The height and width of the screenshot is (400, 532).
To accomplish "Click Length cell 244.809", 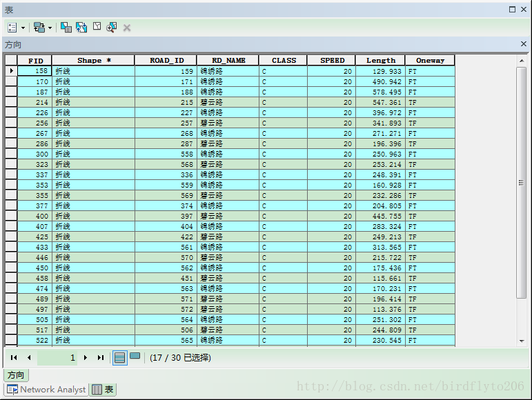I will (x=380, y=330).
